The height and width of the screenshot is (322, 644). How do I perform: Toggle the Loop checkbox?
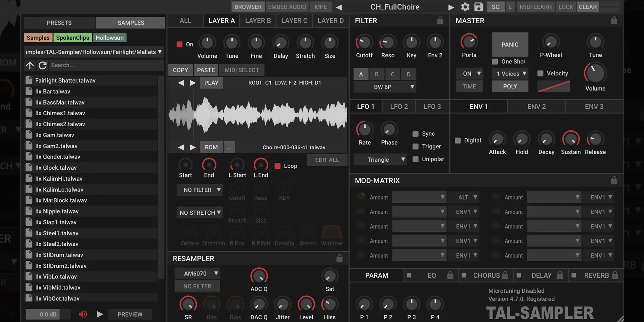coord(277,166)
